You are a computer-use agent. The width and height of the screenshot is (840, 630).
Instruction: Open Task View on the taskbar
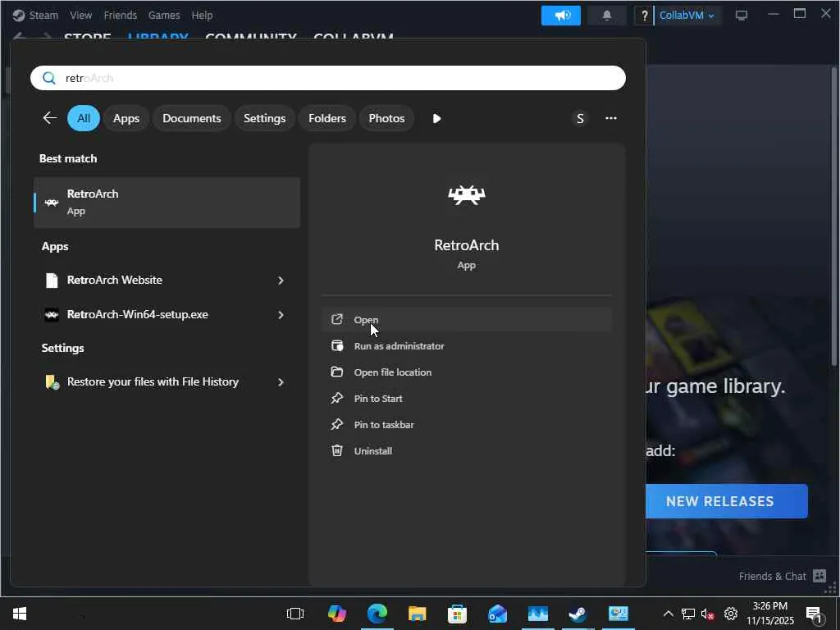coord(295,614)
